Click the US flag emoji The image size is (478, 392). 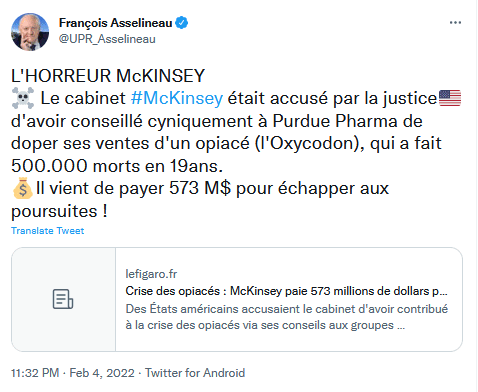tap(450, 98)
